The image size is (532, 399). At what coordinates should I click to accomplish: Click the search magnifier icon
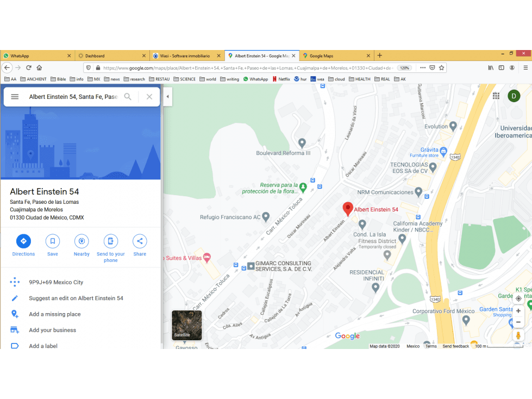pyautogui.click(x=128, y=97)
